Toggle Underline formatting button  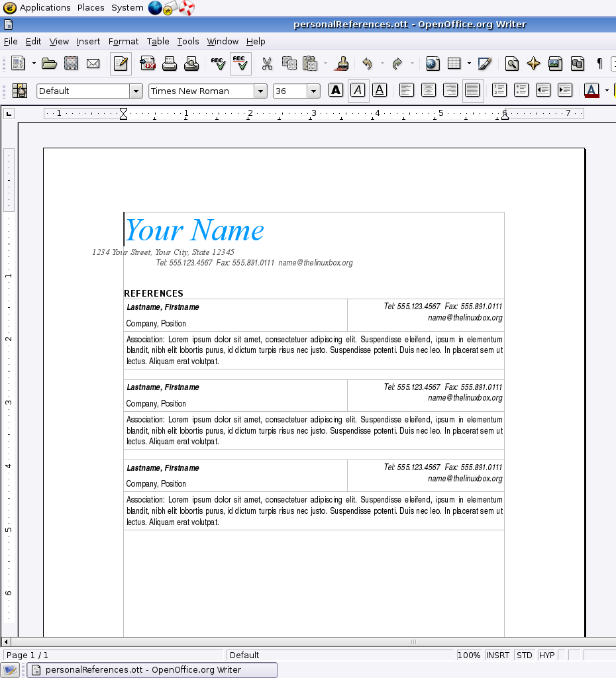click(380, 90)
